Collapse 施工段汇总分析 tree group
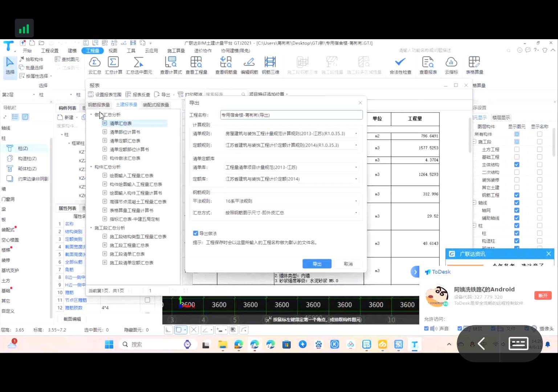This screenshot has height=392, width=558. click(91, 228)
